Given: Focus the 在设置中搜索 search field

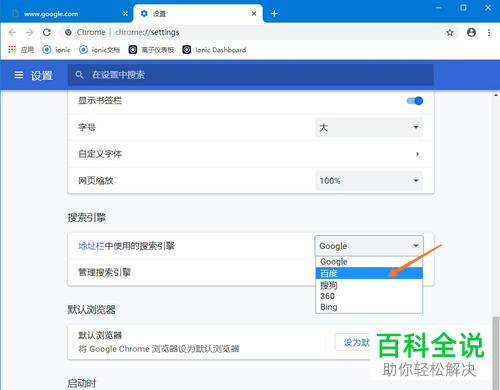Looking at the screenshot, I should [x=251, y=75].
